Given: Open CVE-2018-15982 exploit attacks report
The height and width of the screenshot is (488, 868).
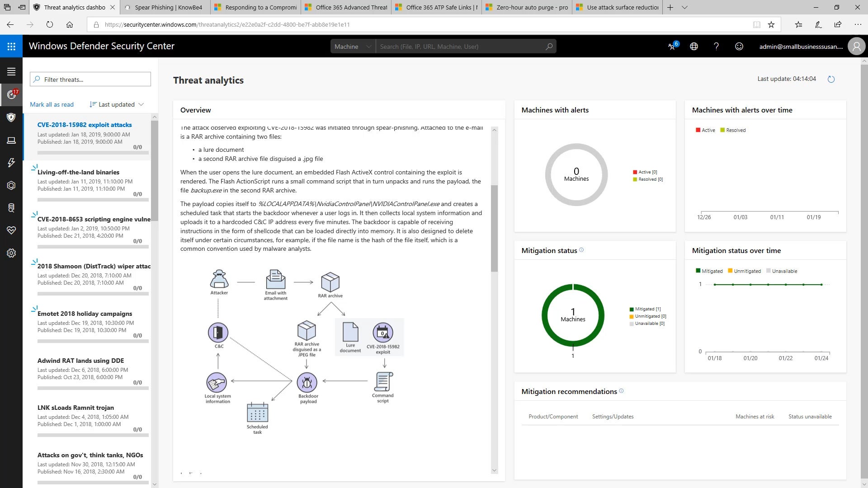Looking at the screenshot, I should (87, 137).
